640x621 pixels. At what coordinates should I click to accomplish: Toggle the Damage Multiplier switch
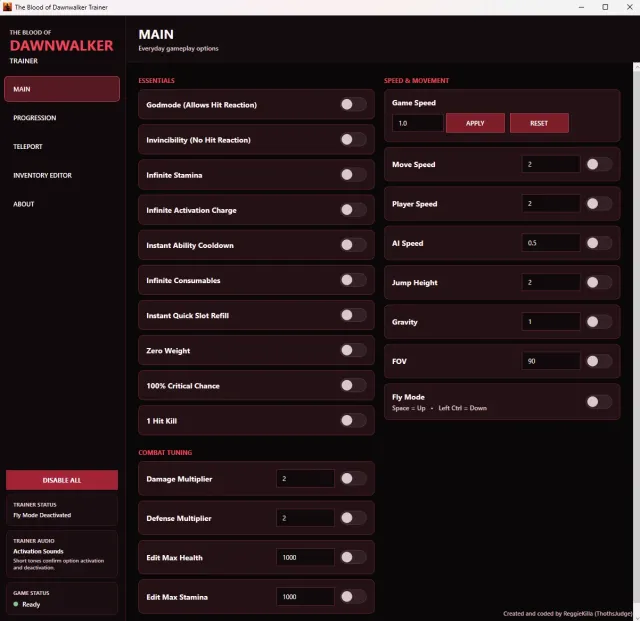[353, 479]
